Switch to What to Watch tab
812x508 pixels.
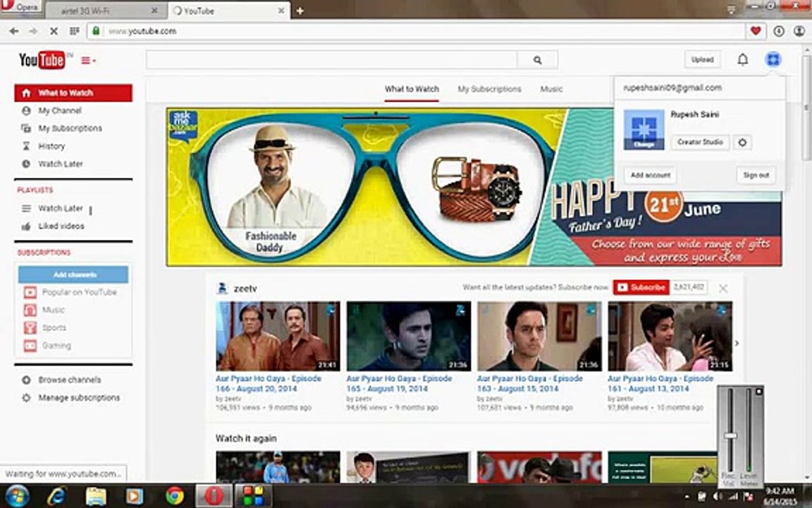point(412,89)
